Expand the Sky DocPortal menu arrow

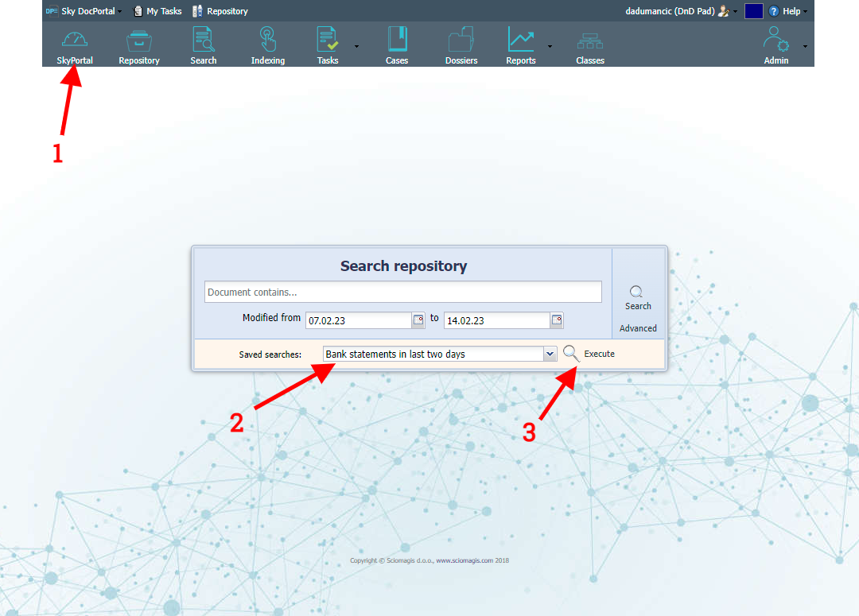119,11
